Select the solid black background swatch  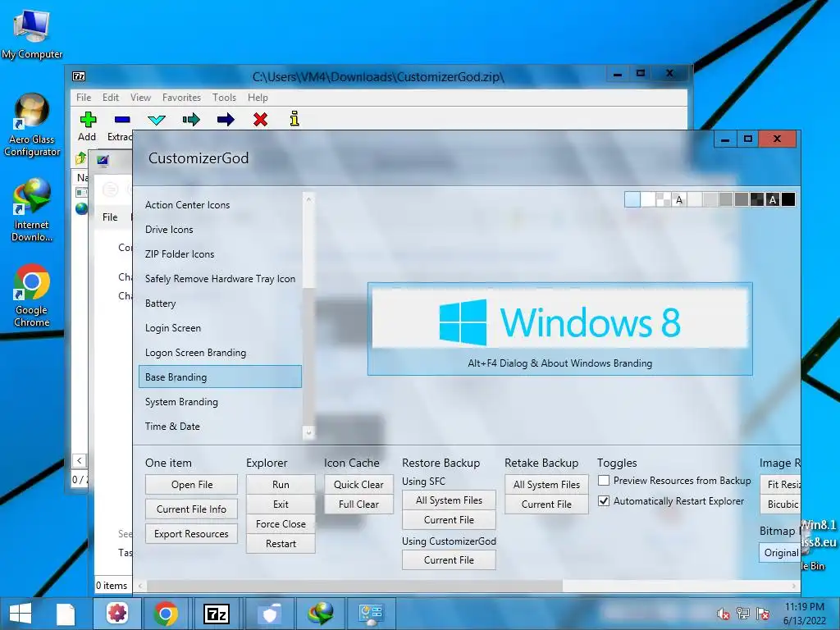click(x=788, y=200)
